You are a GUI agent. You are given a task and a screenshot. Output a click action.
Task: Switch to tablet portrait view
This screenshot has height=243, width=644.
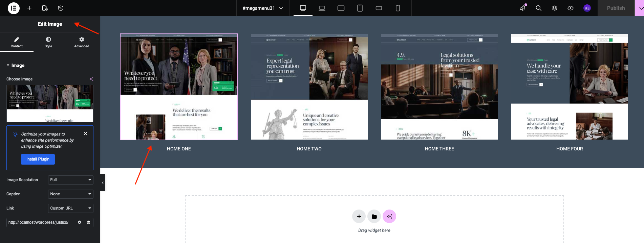click(360, 8)
